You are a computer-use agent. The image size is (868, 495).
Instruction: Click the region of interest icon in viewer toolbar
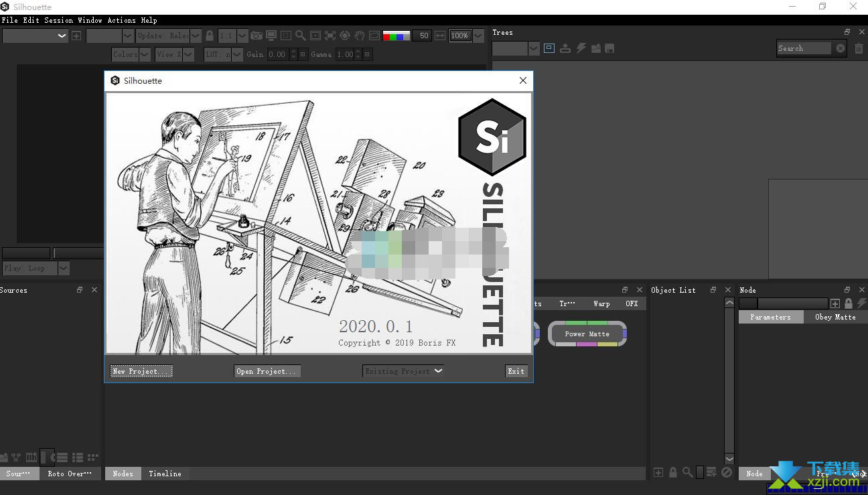tap(285, 36)
